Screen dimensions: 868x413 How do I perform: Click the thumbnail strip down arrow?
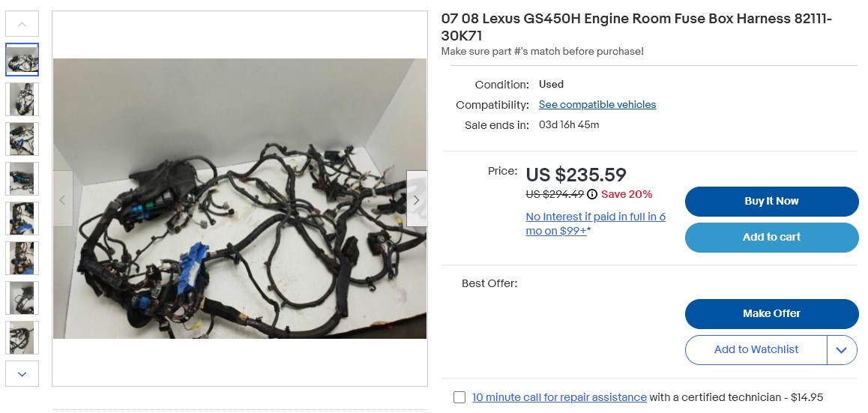(22, 374)
